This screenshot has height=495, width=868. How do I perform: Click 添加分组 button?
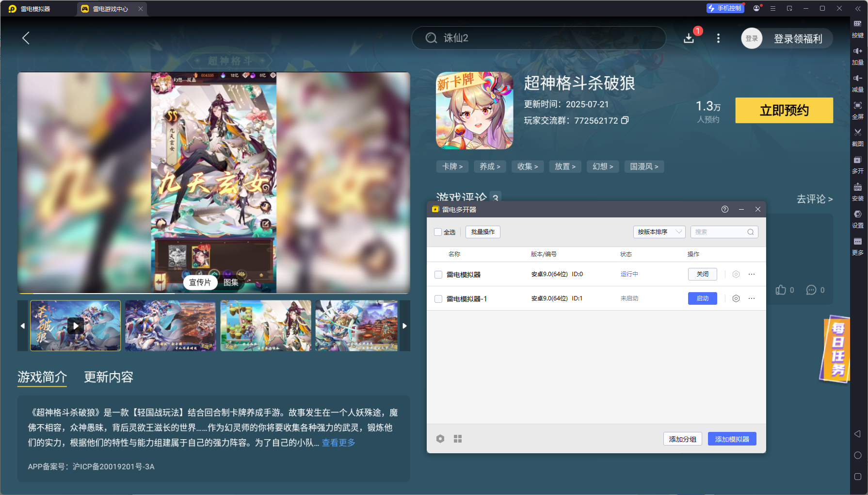(682, 439)
